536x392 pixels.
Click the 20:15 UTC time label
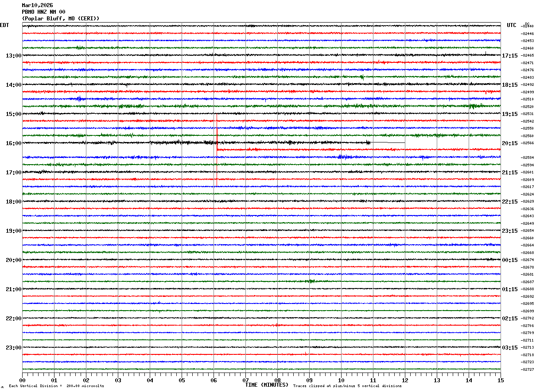(510, 143)
